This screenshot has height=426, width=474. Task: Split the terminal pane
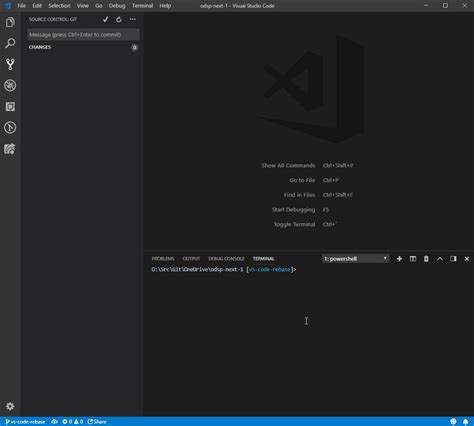(x=413, y=259)
